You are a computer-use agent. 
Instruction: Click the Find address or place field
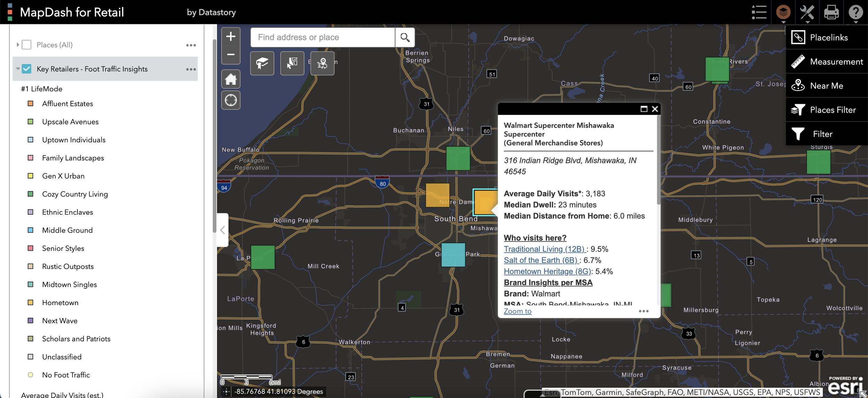click(322, 37)
